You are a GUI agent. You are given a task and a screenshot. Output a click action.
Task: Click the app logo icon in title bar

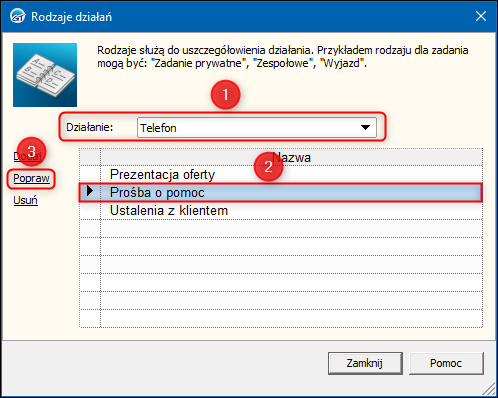[x=17, y=16]
